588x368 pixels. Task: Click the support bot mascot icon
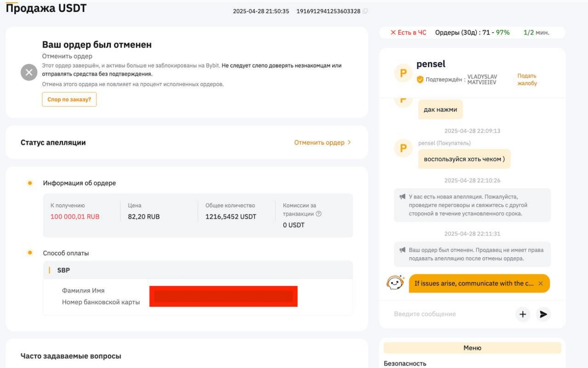pos(395,282)
